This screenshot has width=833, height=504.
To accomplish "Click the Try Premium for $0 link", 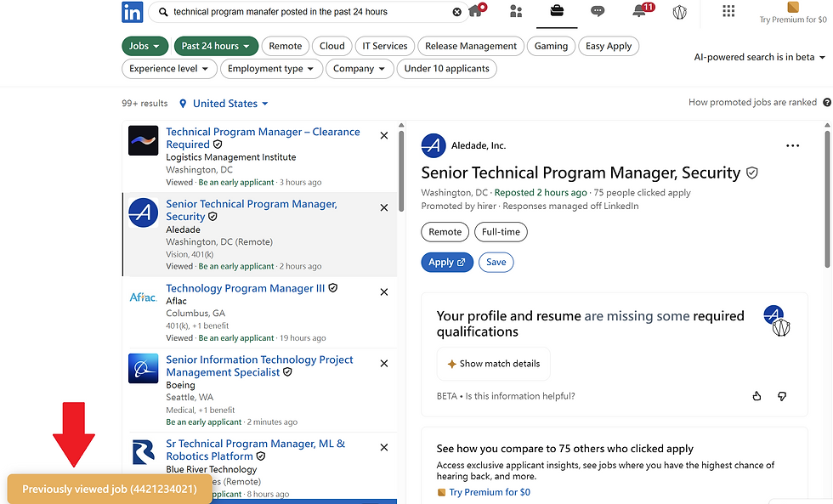I will click(490, 492).
